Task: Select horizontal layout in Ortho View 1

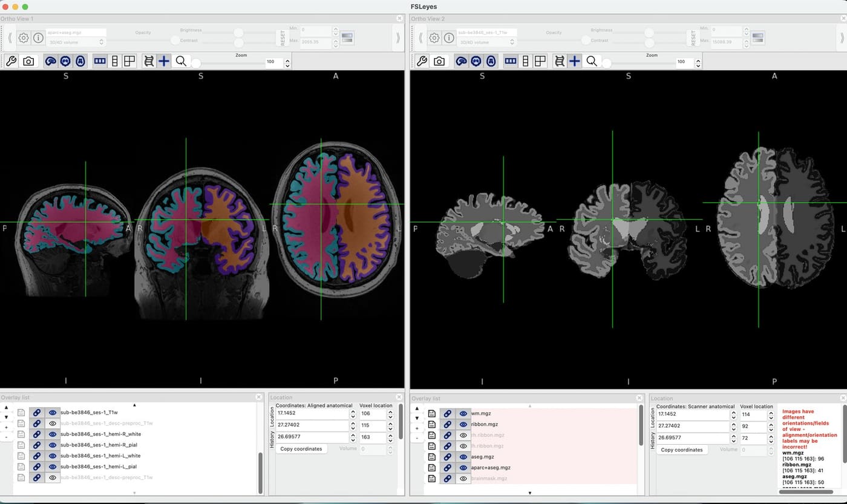Action: (100, 61)
